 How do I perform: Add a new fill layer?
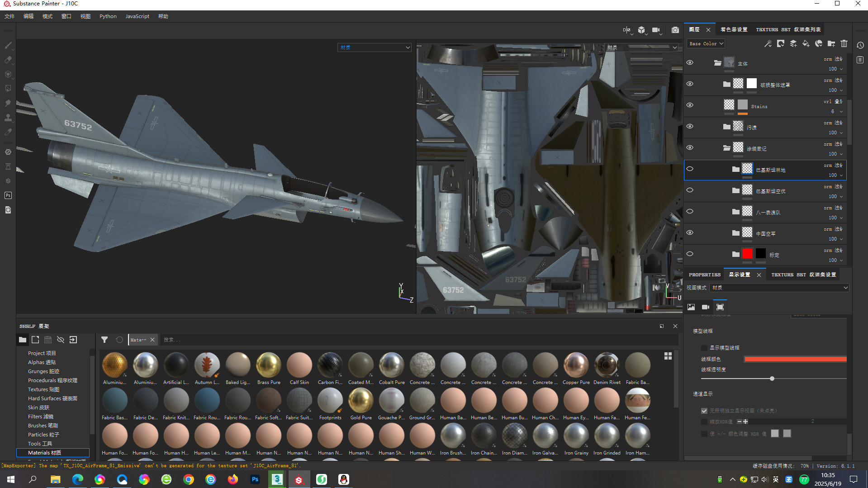pyautogui.click(x=806, y=43)
